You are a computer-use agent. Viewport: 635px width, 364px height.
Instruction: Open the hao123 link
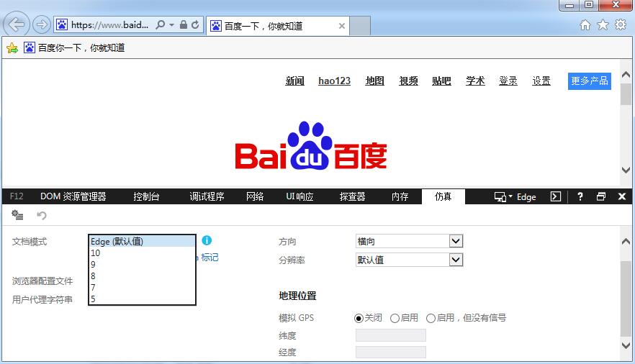pyautogui.click(x=334, y=81)
